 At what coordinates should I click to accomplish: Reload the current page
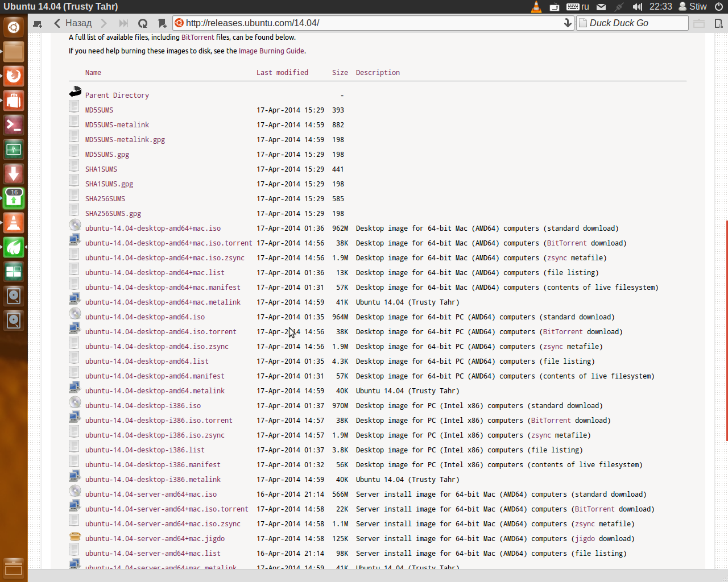pos(143,23)
